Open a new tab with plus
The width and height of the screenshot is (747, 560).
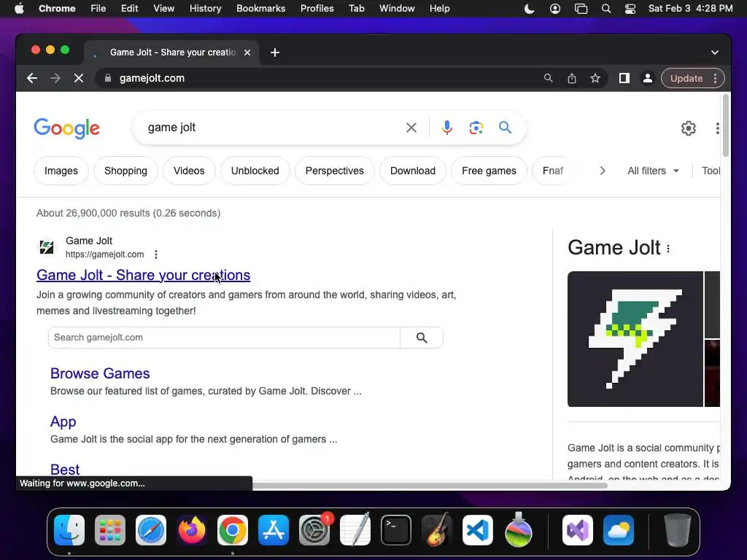pyautogui.click(x=275, y=52)
